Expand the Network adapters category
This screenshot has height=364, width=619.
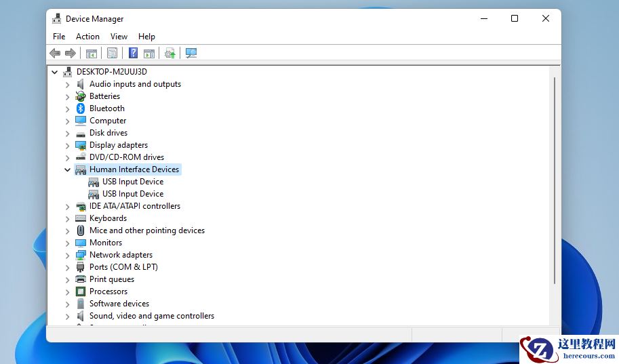[x=68, y=256]
